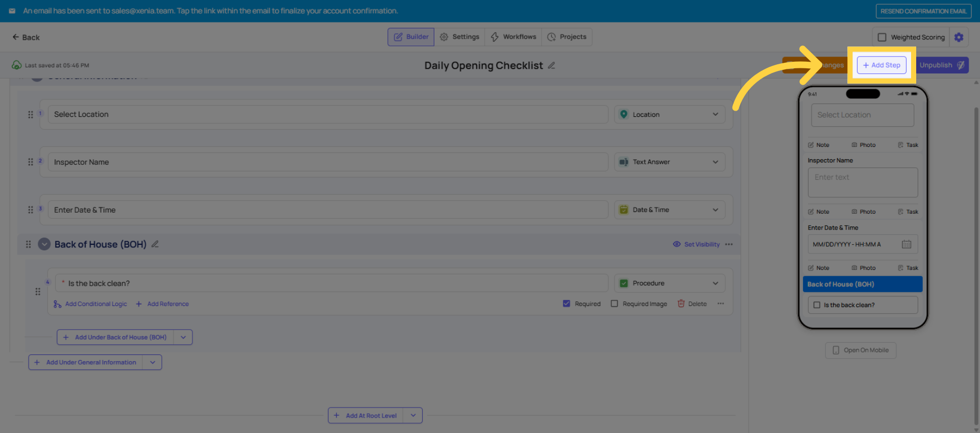This screenshot has height=433, width=980.
Task: Edit the Enter Date & Time step title field
Action: pos(328,210)
